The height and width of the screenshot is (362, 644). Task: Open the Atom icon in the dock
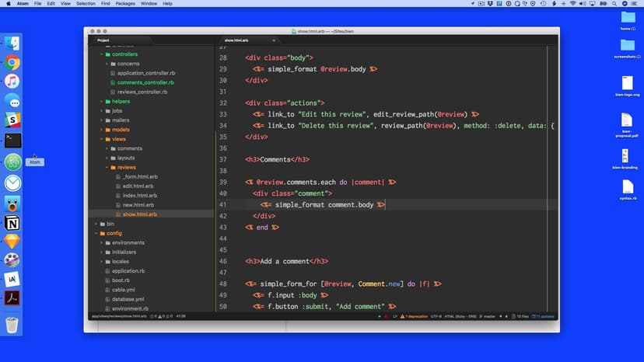tap(12, 162)
